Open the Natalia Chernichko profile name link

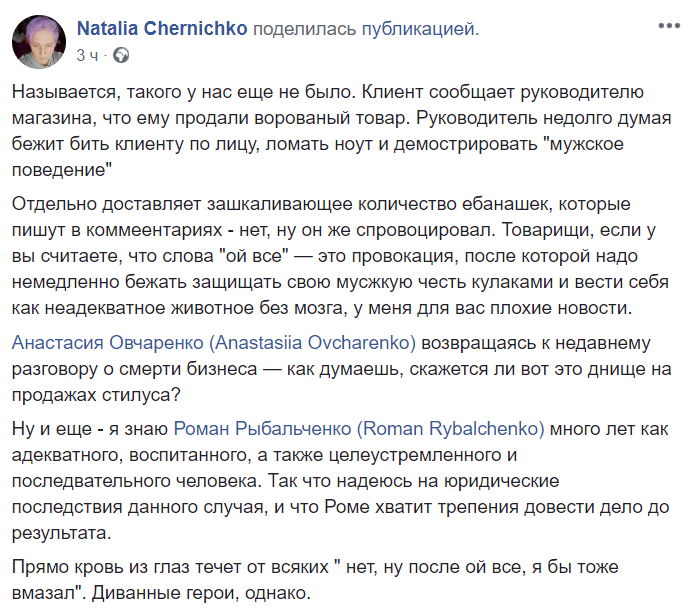point(163,30)
